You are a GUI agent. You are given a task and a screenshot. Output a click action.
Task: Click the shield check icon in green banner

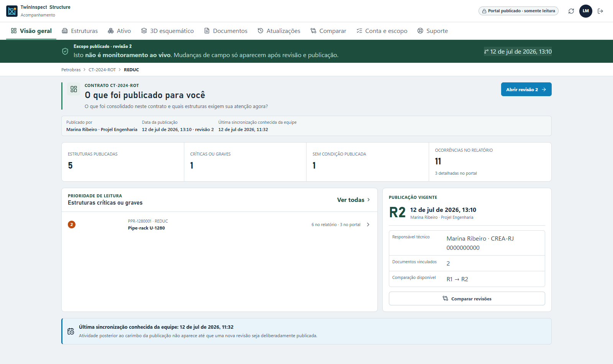65,51
